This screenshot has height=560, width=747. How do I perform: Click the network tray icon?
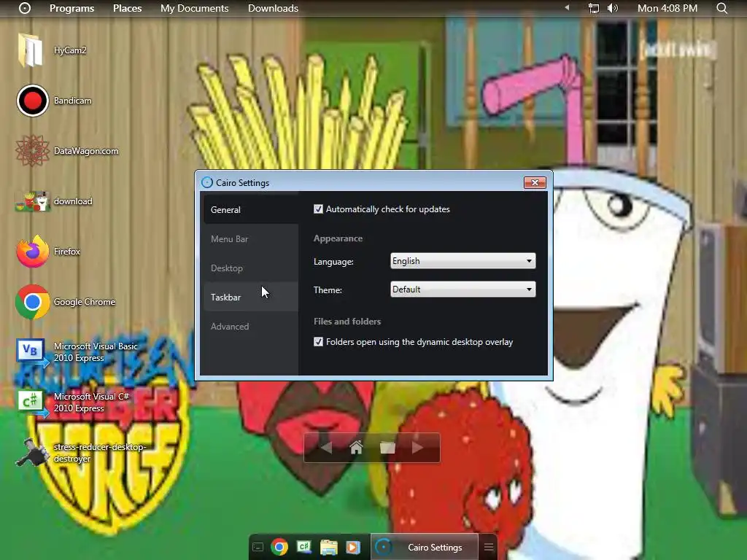(x=594, y=8)
